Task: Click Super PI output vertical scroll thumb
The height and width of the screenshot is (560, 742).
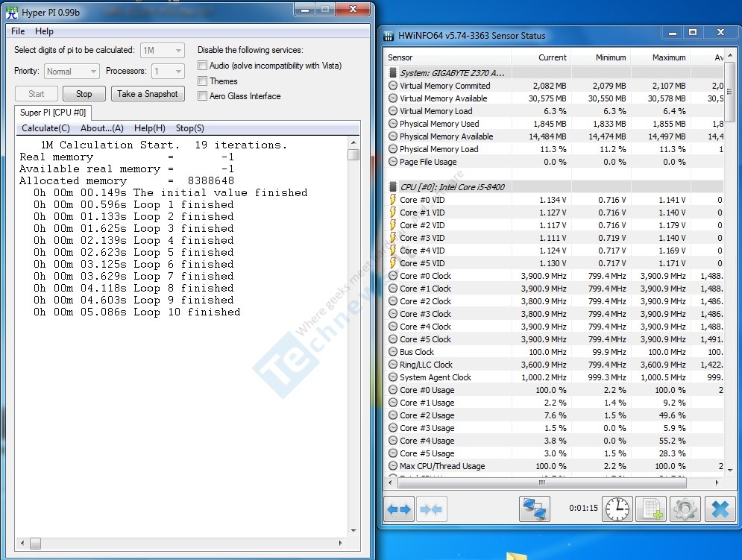Action: pos(353,154)
